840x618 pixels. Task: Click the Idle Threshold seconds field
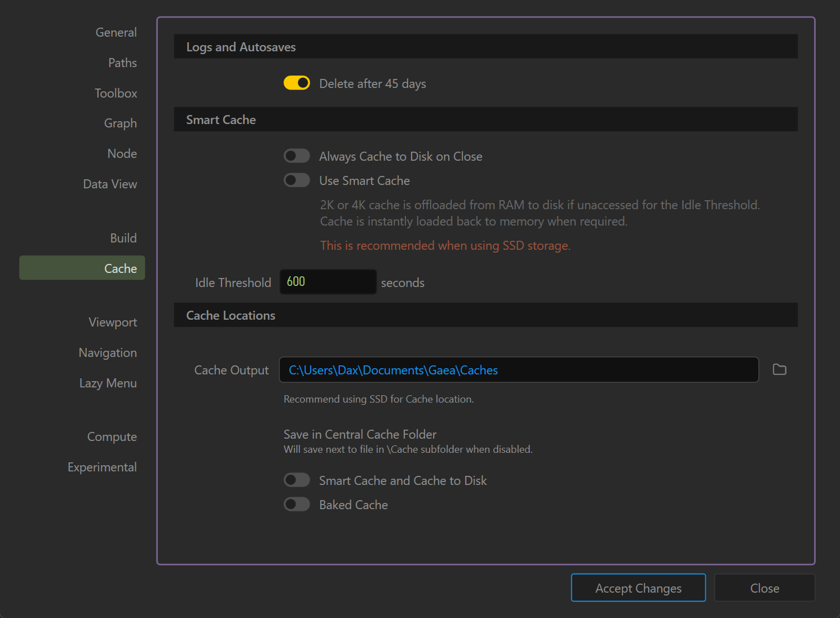[328, 282]
